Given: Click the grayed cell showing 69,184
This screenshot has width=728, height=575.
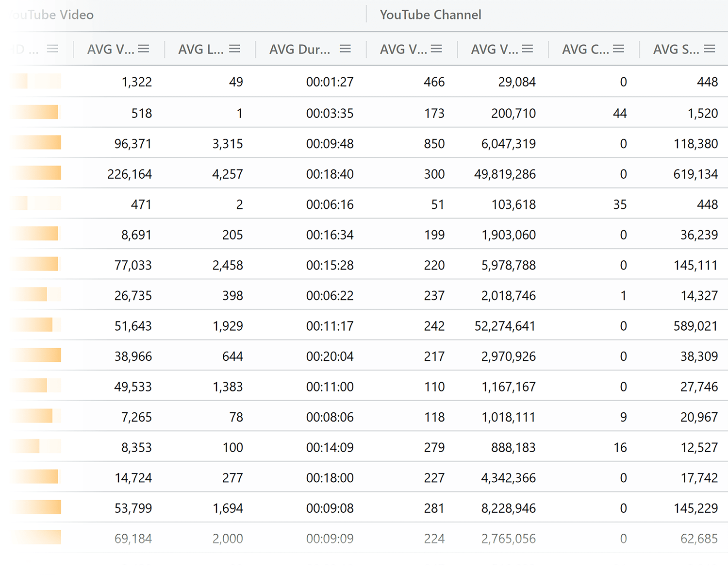Looking at the screenshot, I should pyautogui.click(x=133, y=539).
